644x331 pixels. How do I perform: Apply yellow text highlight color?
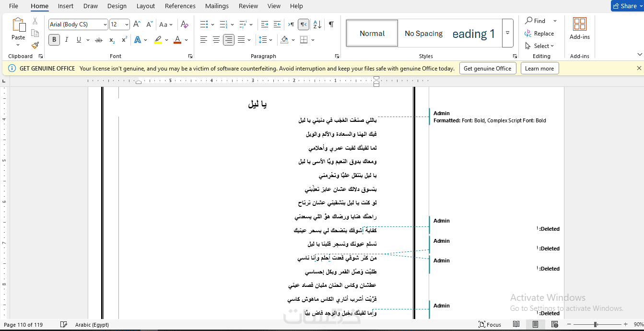click(158, 40)
